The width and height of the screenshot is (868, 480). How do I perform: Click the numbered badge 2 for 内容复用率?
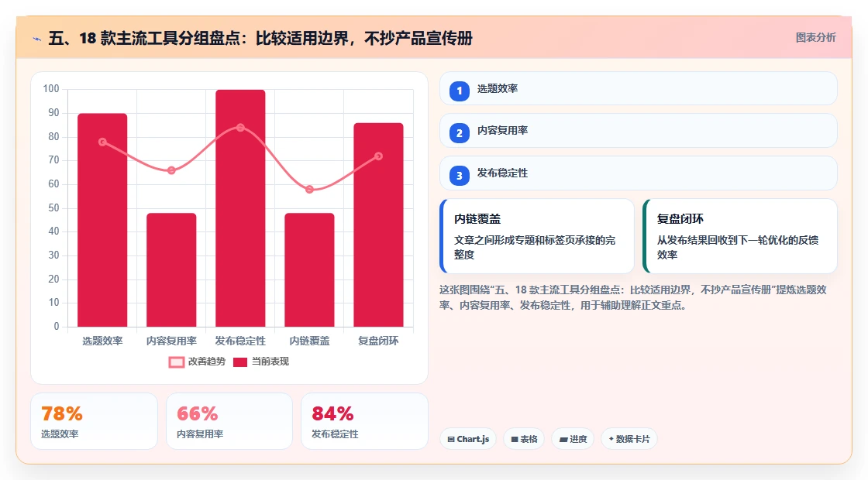[460, 132]
